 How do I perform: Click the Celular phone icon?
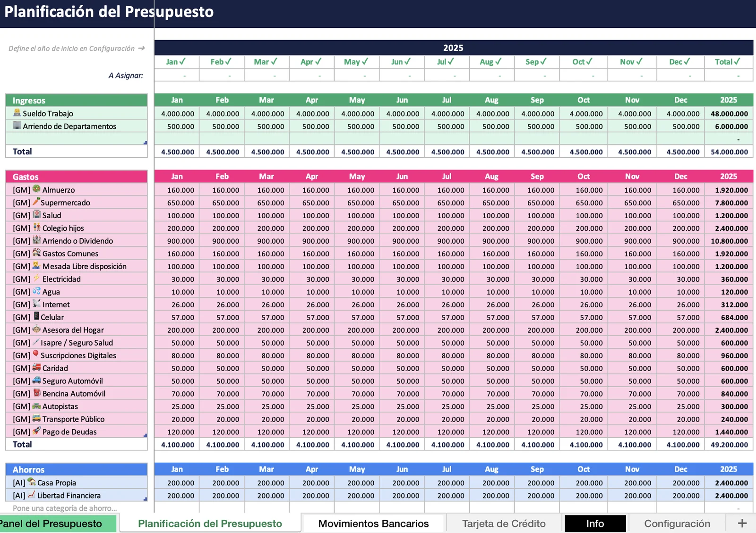click(36, 316)
